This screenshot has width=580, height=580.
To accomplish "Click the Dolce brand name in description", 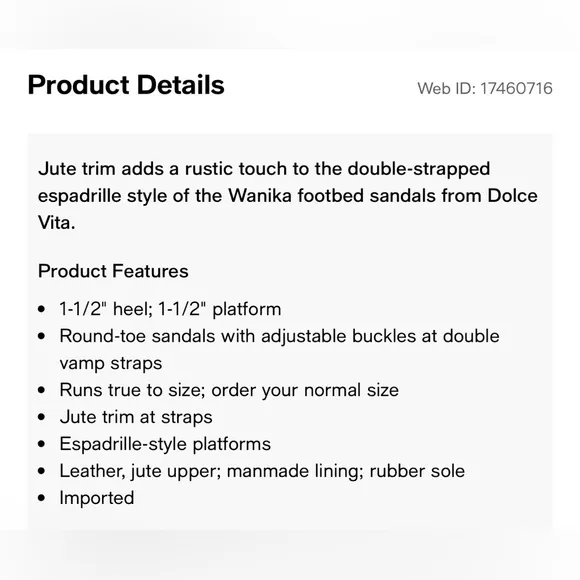I will [512, 196].
